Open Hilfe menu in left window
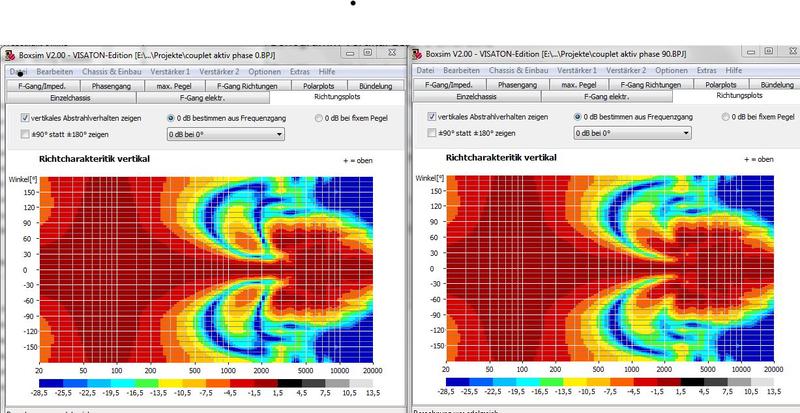800x413 pixels. [327, 72]
